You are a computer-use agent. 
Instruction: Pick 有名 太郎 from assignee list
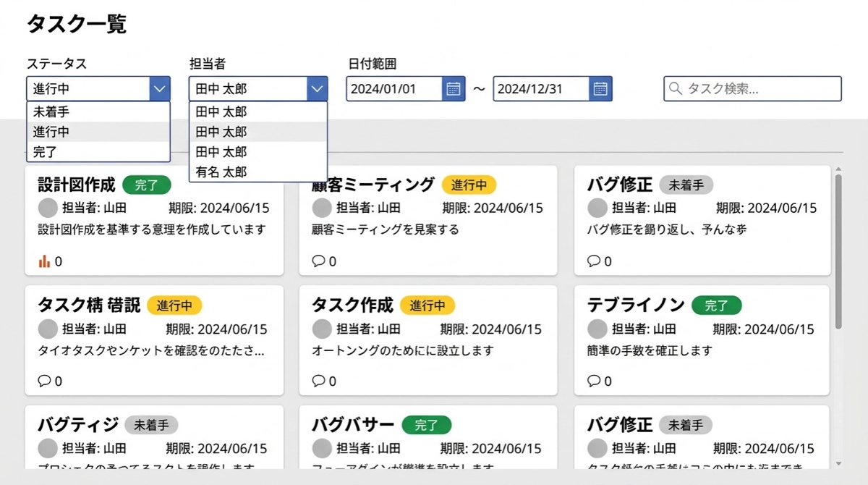coord(221,172)
